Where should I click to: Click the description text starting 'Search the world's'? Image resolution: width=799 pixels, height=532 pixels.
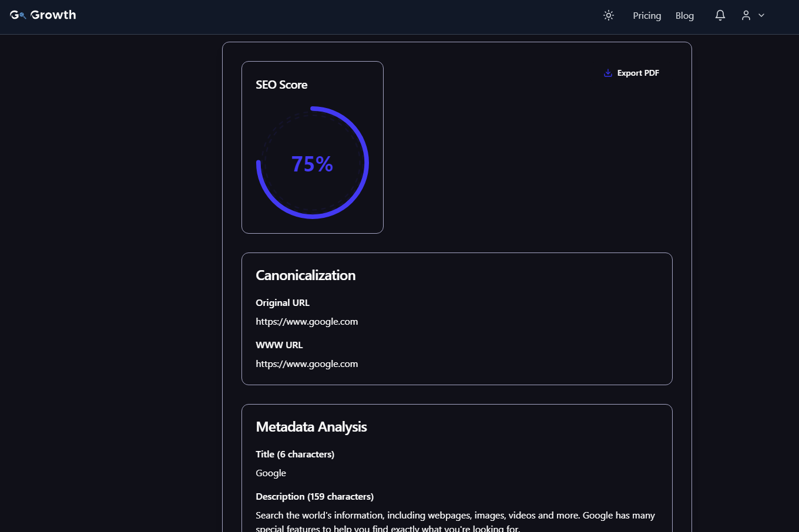[455, 521]
